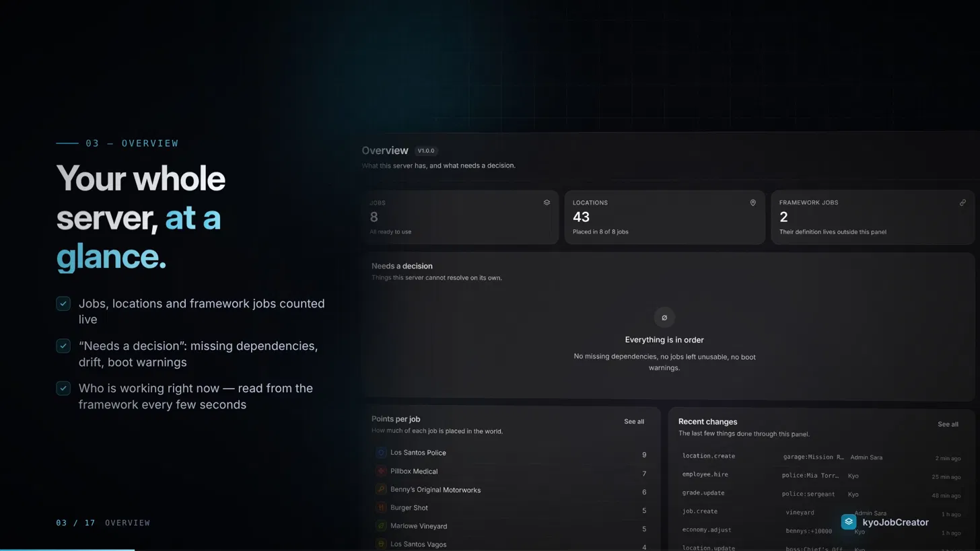Open the Jobs summary card showing 8
Viewport: 980px width, 551px height.
coord(460,217)
